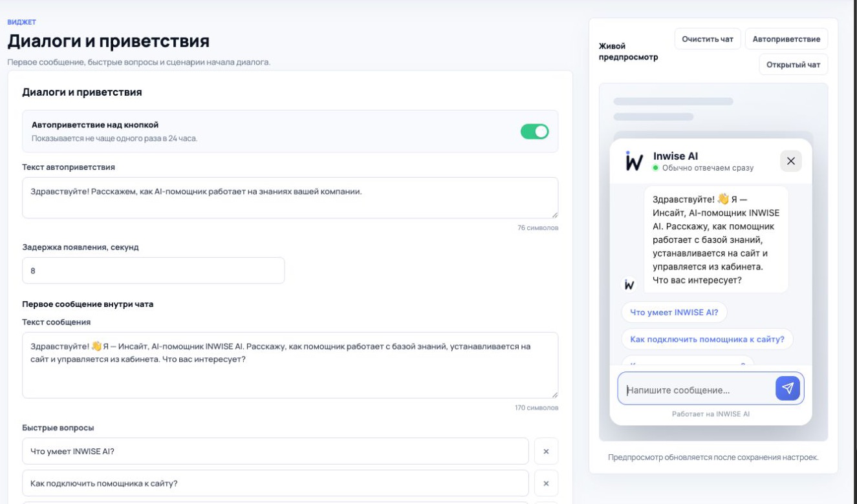Click the '76 символов' counter
The image size is (857, 504).
537,227
